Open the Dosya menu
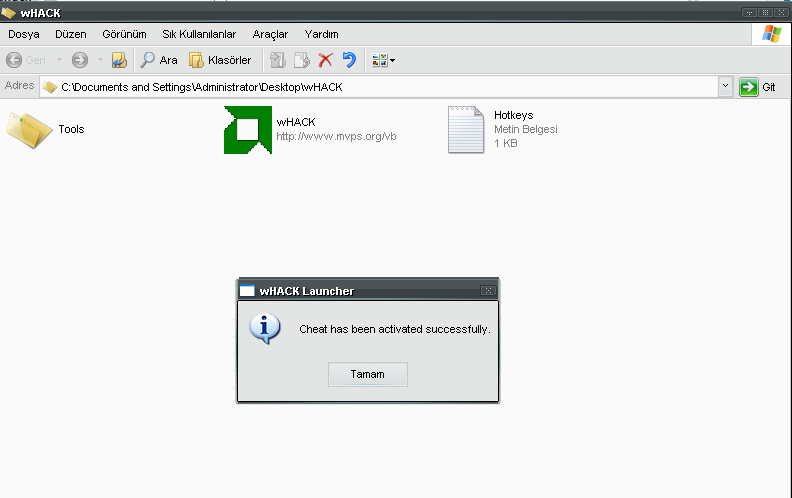The height and width of the screenshot is (498, 792). click(x=24, y=34)
